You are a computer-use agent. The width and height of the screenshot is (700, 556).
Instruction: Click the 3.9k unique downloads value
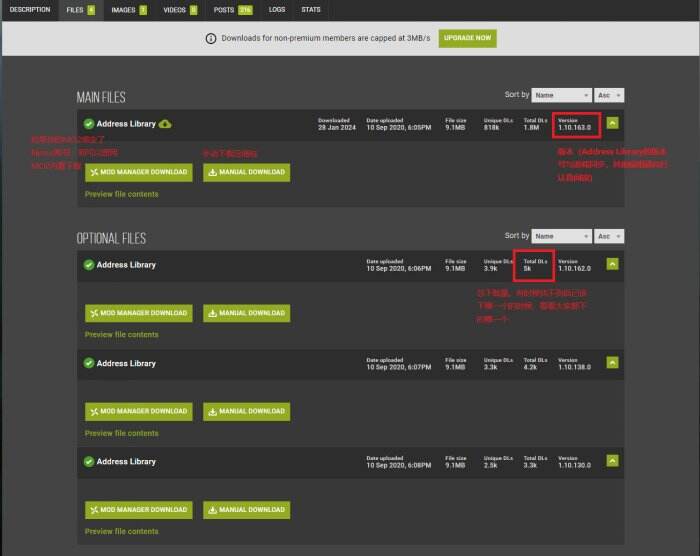[x=491, y=269]
